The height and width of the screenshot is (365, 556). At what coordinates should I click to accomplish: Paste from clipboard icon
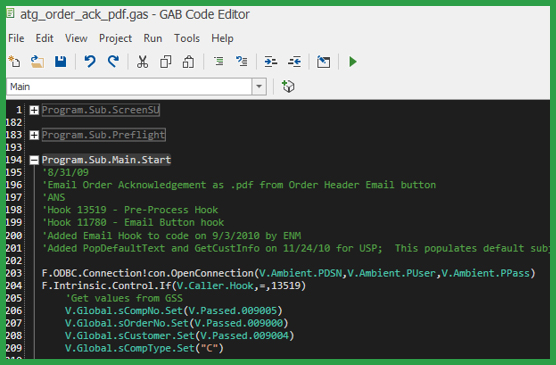[188, 62]
